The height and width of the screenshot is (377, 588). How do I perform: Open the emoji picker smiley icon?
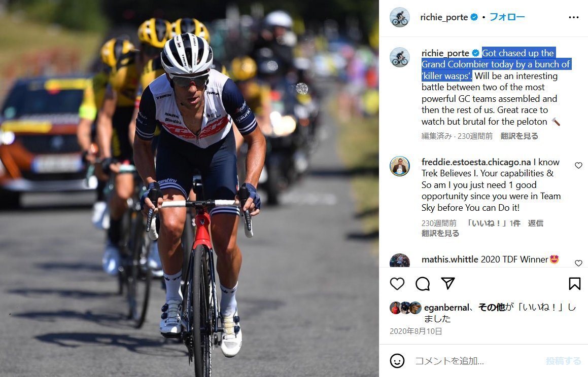point(397,361)
